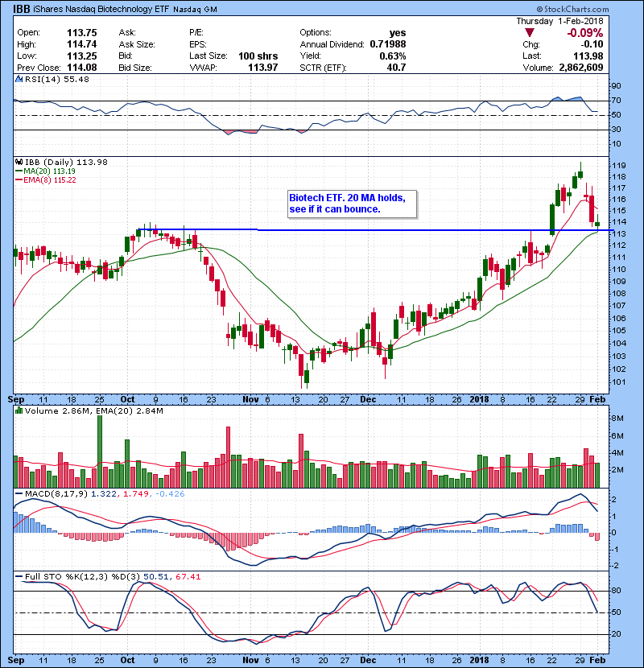Click the 8M volume axis label
This screenshot has width=644, height=668.
[617, 419]
